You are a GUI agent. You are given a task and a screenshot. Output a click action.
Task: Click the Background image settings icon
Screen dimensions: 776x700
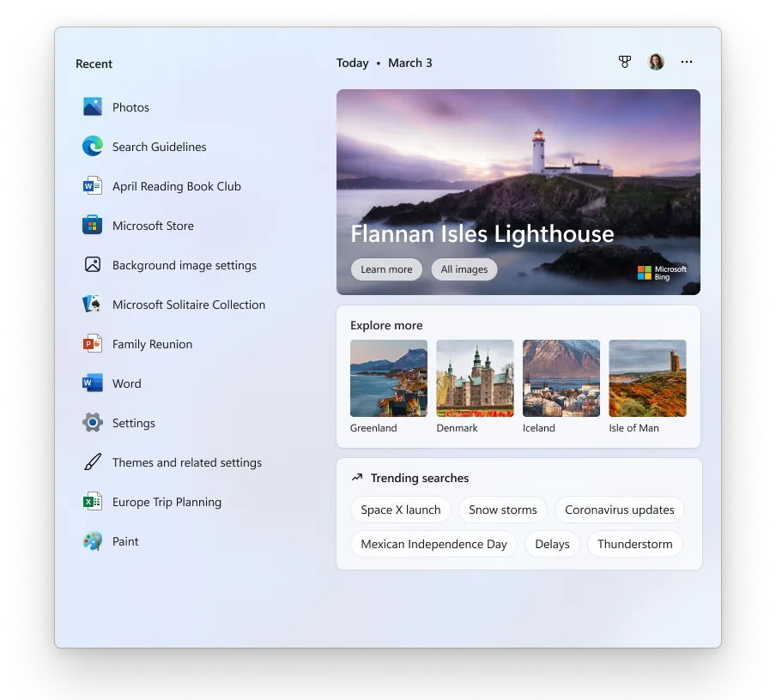click(93, 265)
